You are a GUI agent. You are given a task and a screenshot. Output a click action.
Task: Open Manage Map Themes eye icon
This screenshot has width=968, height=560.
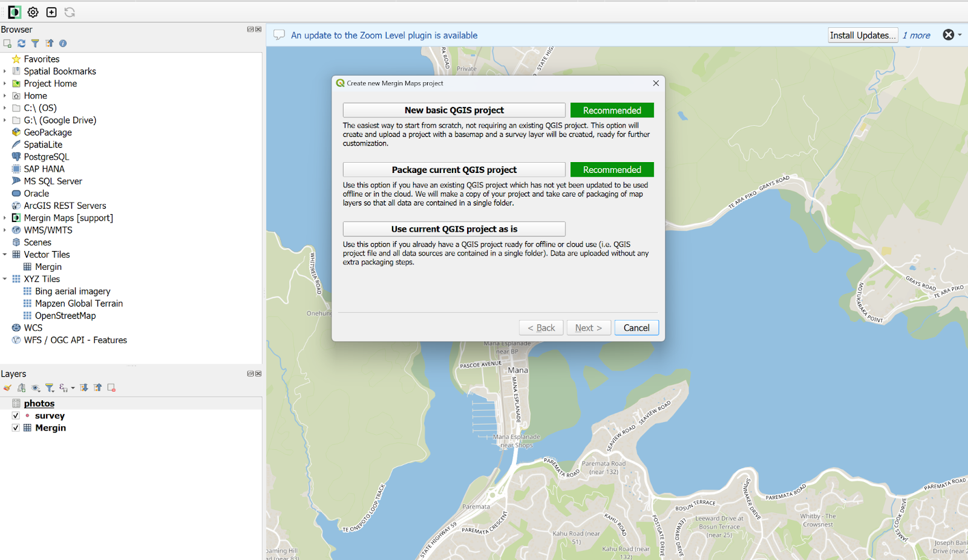(36, 388)
